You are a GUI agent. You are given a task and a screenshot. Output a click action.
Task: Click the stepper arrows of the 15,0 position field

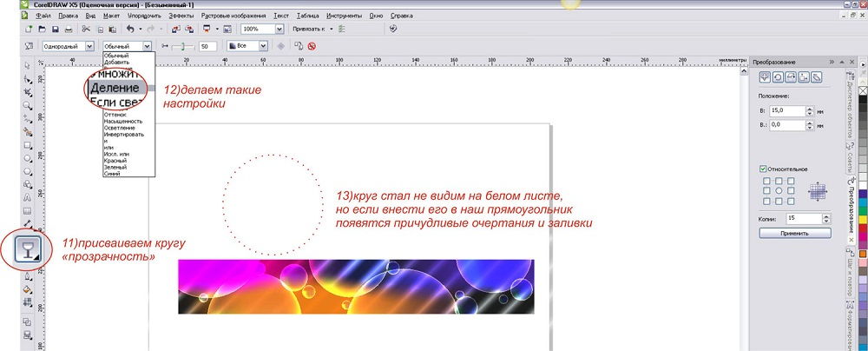coord(809,111)
